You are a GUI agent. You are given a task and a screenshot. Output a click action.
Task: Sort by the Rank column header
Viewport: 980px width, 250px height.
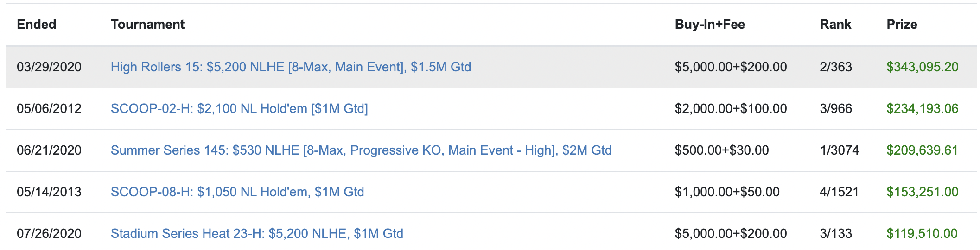click(x=835, y=25)
